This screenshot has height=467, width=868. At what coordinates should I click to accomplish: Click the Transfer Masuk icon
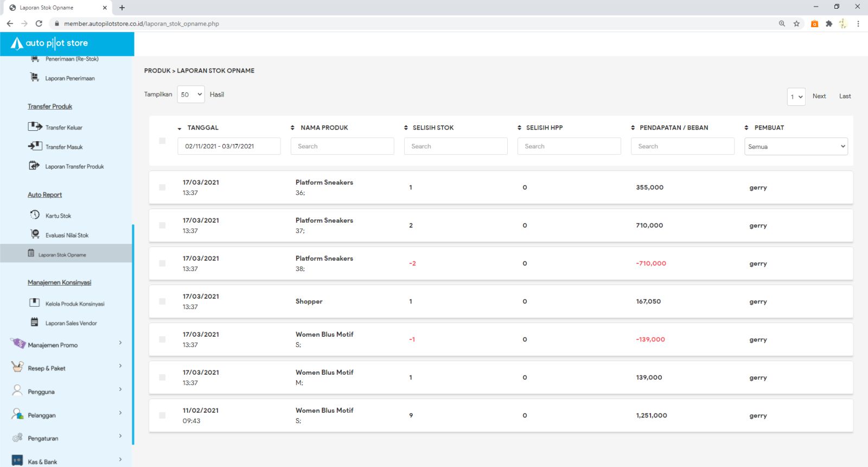tap(35, 146)
